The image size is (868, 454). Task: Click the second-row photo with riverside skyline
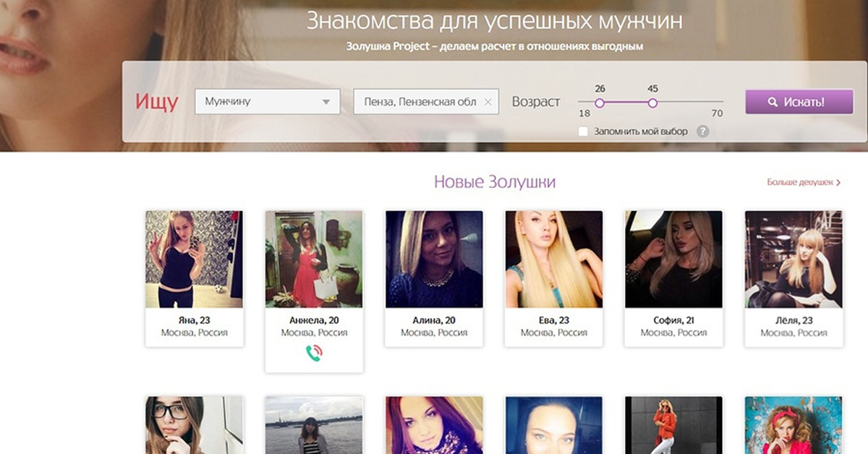314,425
